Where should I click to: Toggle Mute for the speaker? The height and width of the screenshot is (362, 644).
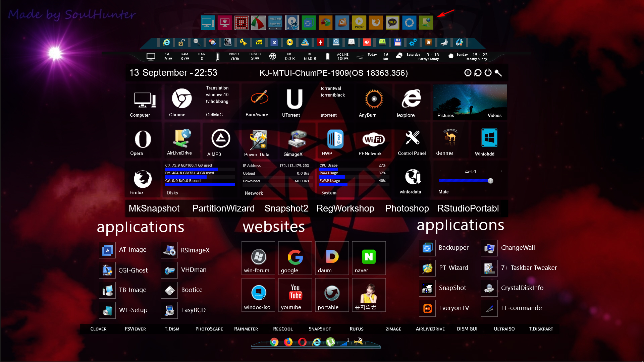click(443, 192)
